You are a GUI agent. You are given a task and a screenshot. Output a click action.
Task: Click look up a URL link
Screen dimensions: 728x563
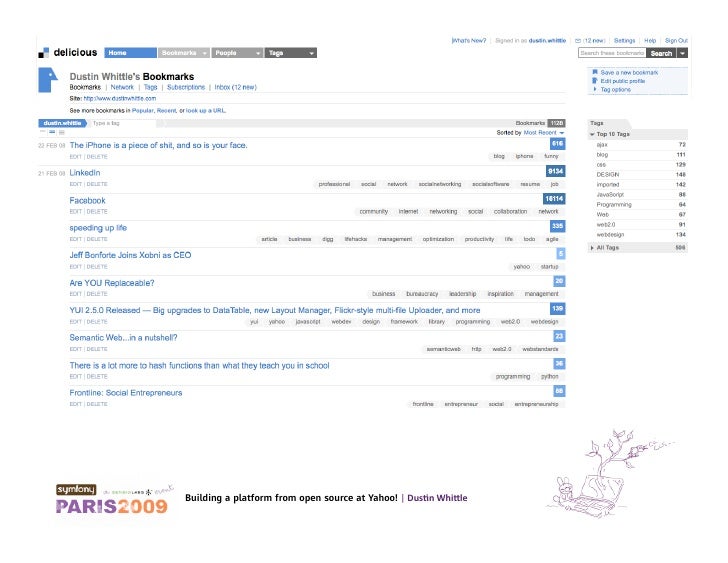(x=206, y=111)
